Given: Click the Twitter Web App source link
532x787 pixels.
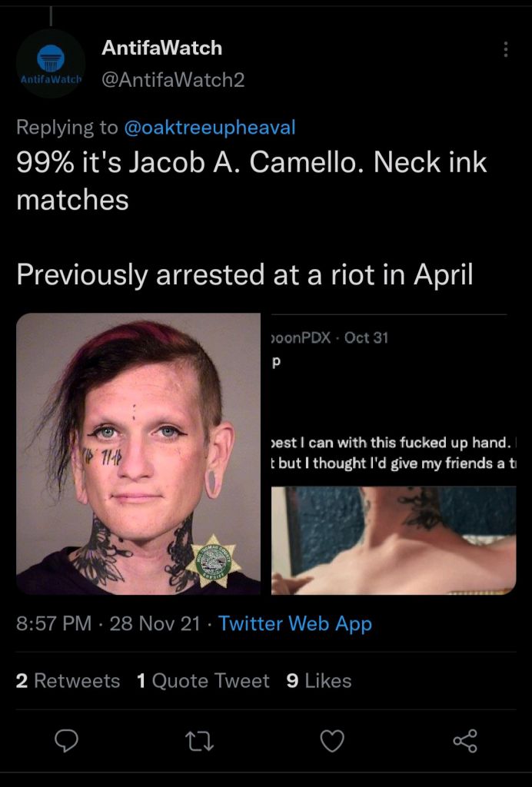Looking at the screenshot, I should [295, 624].
